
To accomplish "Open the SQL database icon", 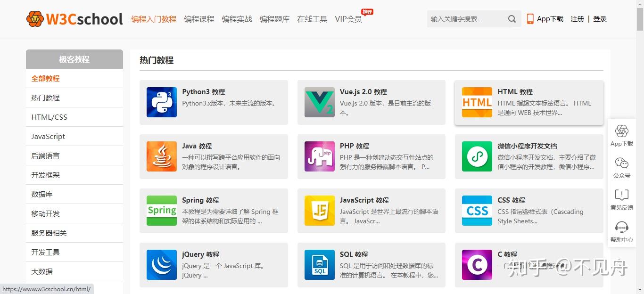I will coord(320,265).
